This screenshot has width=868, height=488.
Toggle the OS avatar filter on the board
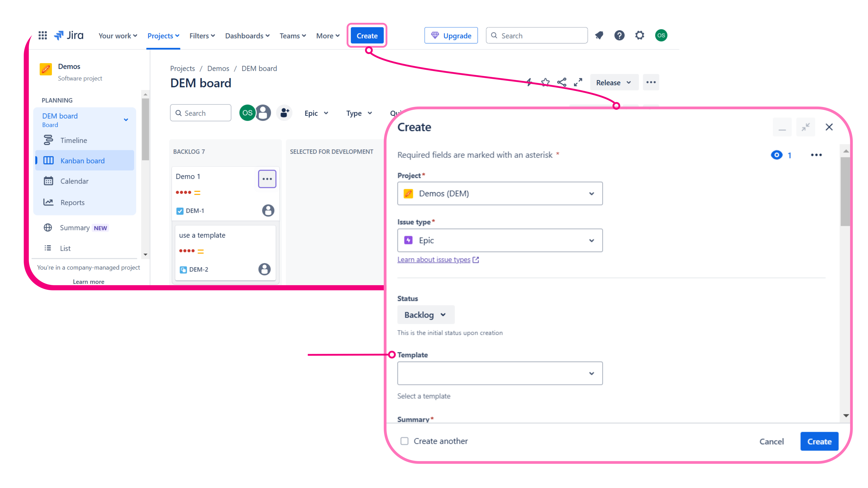coord(247,113)
